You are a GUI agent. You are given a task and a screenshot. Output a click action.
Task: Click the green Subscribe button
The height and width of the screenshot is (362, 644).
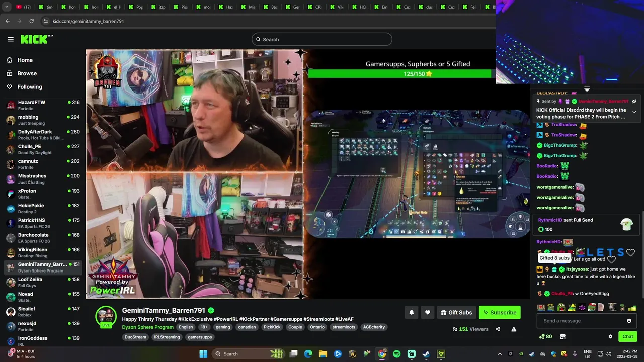(x=500, y=313)
